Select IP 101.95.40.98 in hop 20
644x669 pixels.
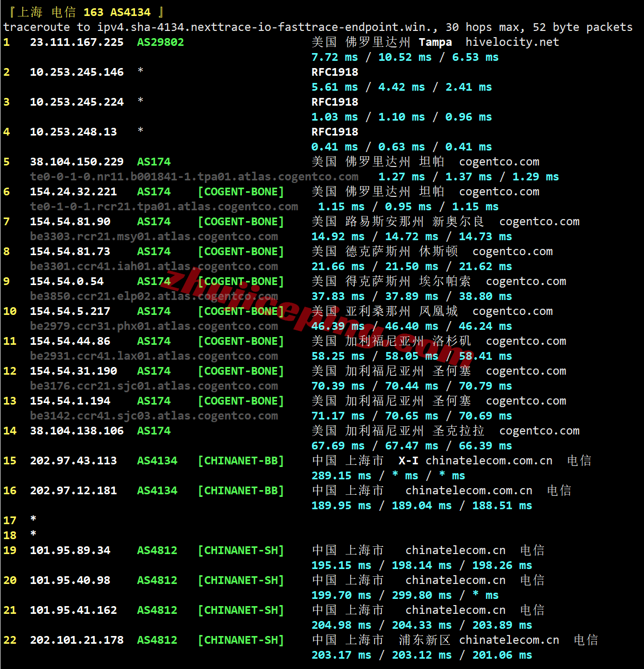[x=70, y=580]
